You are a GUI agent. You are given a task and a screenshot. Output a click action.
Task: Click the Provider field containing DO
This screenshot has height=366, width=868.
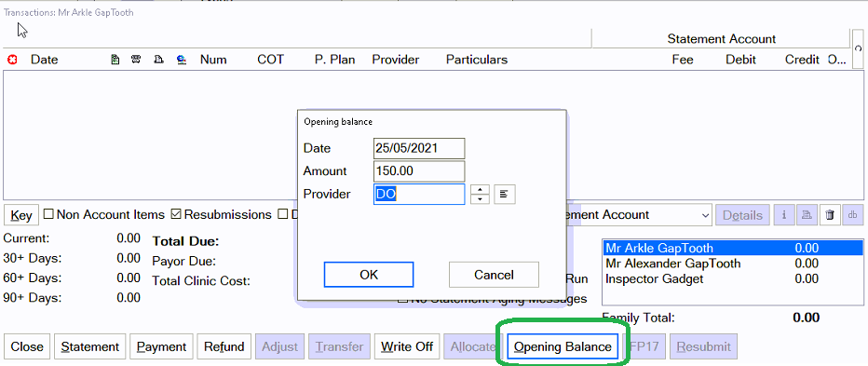point(419,194)
